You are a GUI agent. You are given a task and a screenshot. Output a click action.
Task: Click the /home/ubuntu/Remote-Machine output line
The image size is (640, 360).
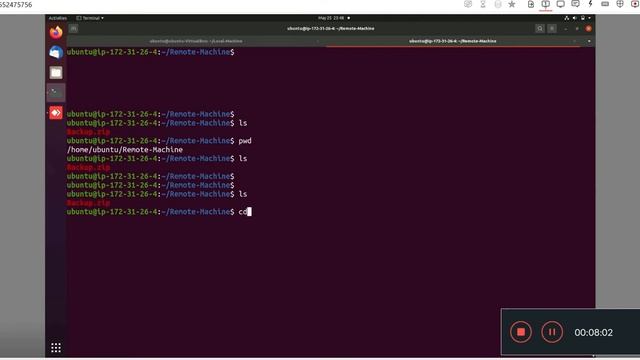pos(125,150)
